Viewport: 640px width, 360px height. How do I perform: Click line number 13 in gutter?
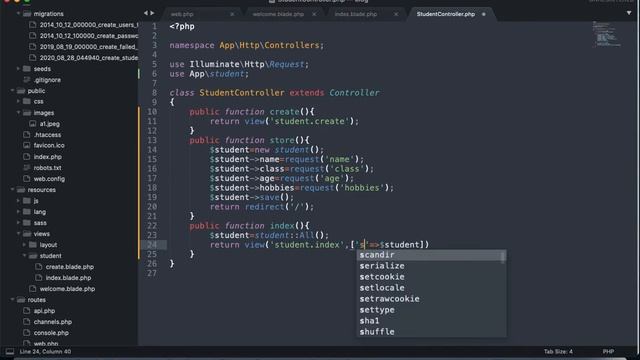click(152, 140)
